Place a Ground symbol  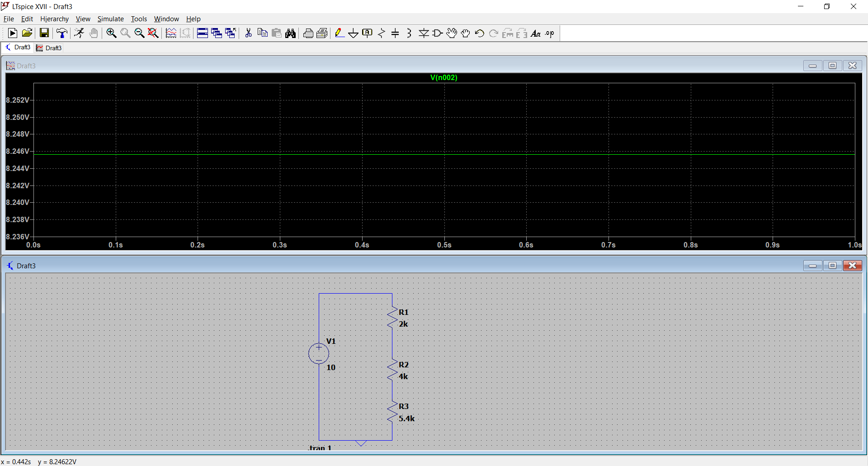coord(353,33)
